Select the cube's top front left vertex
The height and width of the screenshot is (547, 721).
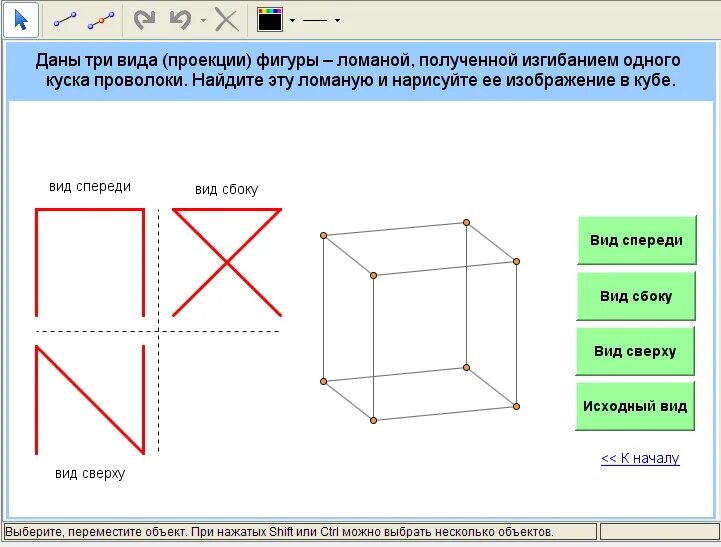(373, 275)
